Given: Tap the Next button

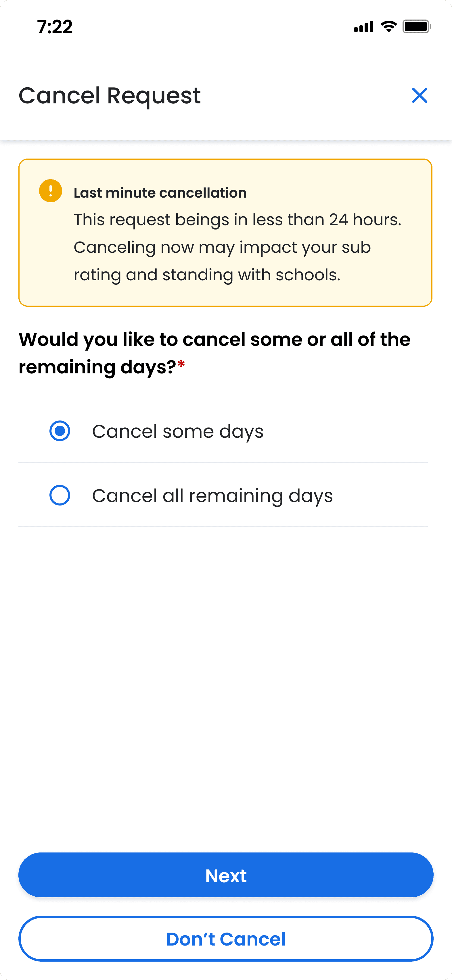Looking at the screenshot, I should (226, 875).
